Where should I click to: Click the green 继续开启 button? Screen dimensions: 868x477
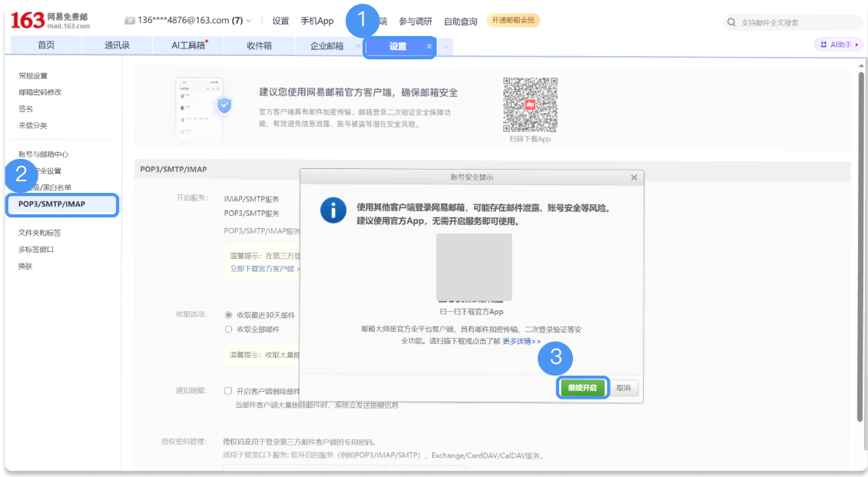pos(582,387)
